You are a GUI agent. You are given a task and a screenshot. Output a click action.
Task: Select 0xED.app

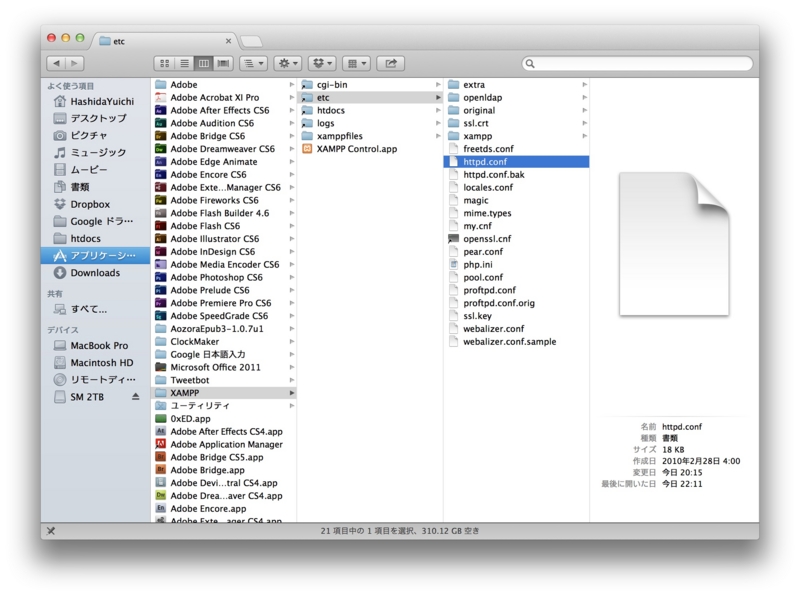[224, 419]
